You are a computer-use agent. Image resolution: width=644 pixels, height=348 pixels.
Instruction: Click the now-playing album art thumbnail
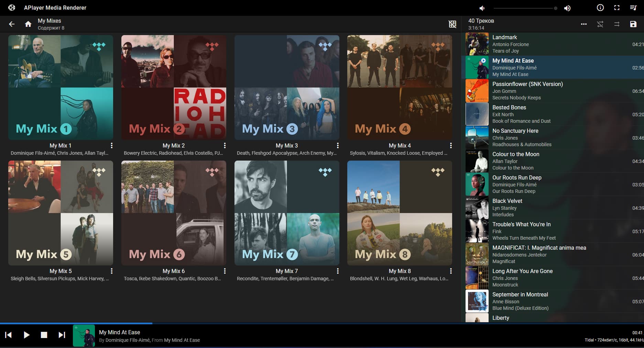click(x=84, y=336)
